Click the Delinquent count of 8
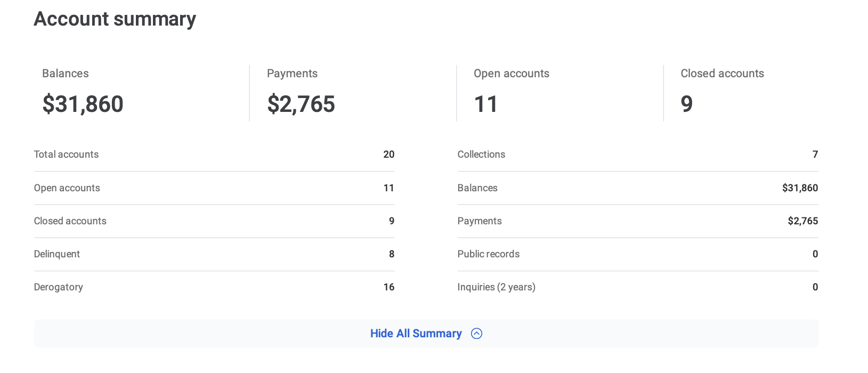Image resolution: width=868 pixels, height=373 pixels. [x=392, y=254]
